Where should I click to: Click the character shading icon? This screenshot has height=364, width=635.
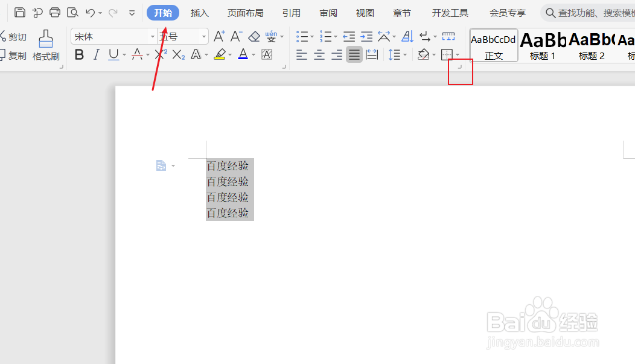[x=267, y=54]
